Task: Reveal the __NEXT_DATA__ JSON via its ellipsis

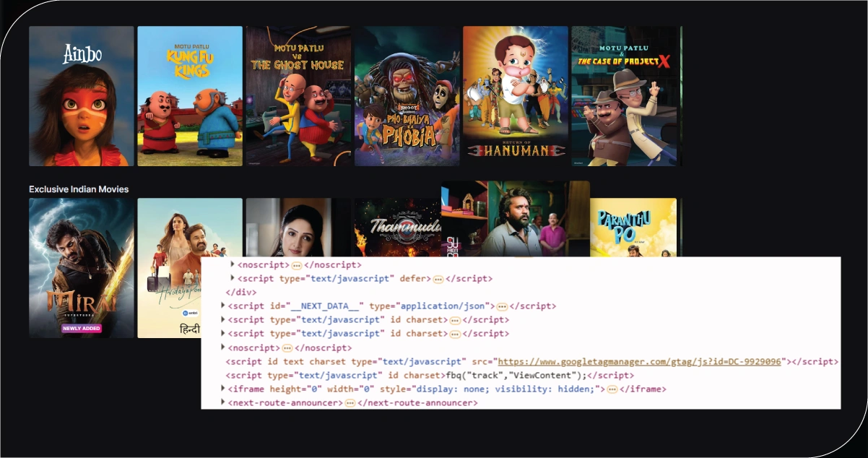Action: pos(500,306)
